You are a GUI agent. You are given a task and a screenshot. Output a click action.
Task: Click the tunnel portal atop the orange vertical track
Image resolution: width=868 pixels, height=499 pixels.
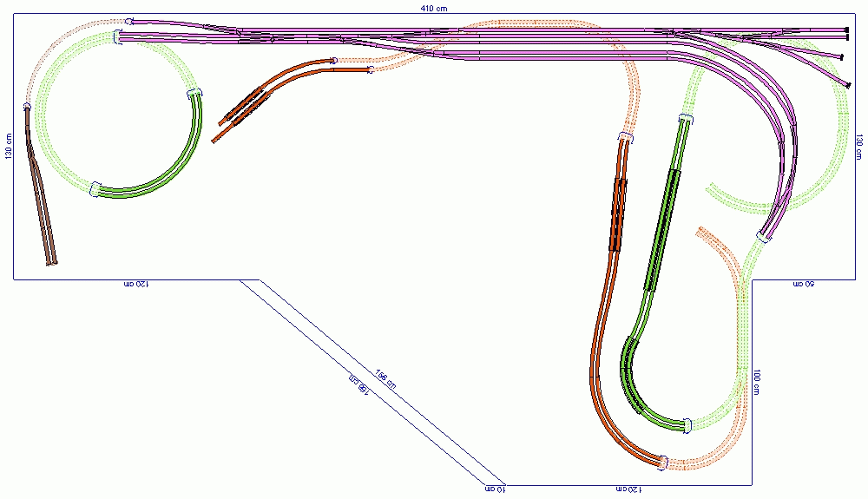[x=625, y=136]
